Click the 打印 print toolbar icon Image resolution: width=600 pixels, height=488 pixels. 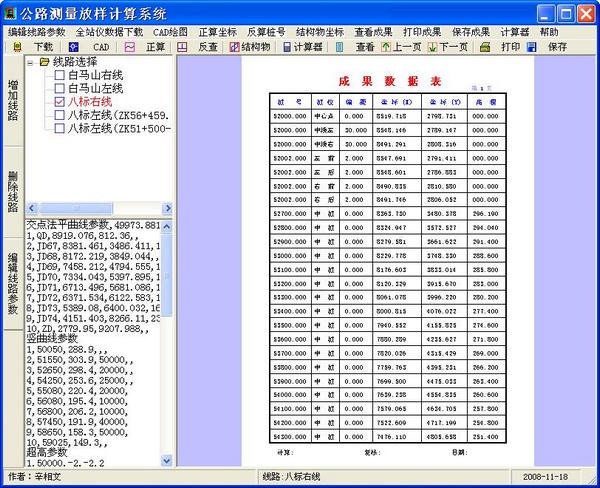[485, 47]
